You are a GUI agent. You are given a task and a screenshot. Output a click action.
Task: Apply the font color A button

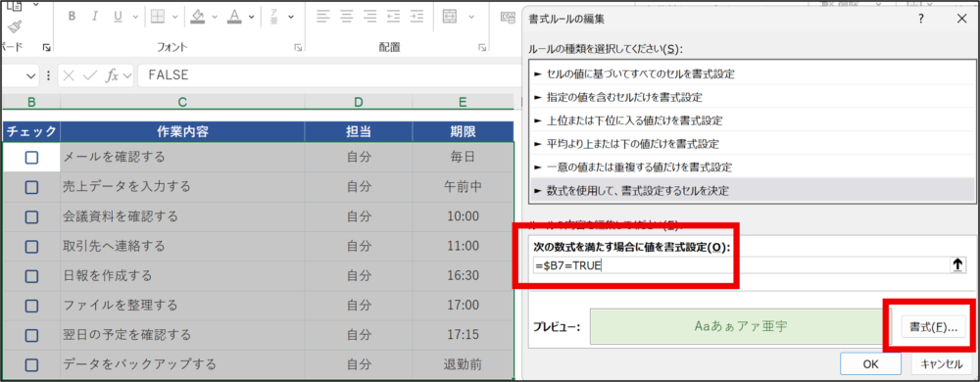pyautogui.click(x=234, y=16)
